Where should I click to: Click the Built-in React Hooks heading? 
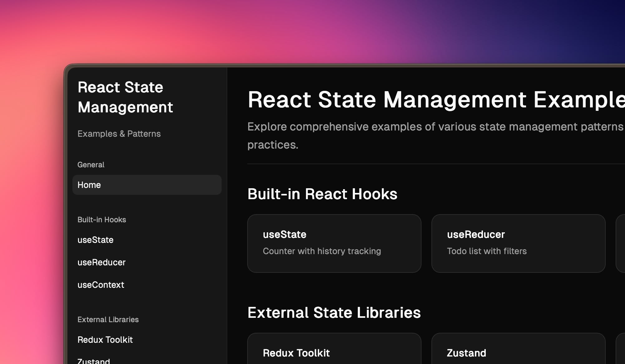pyautogui.click(x=322, y=194)
